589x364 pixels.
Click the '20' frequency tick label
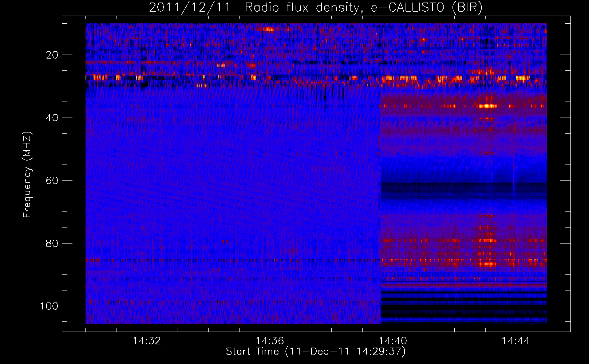[52, 55]
